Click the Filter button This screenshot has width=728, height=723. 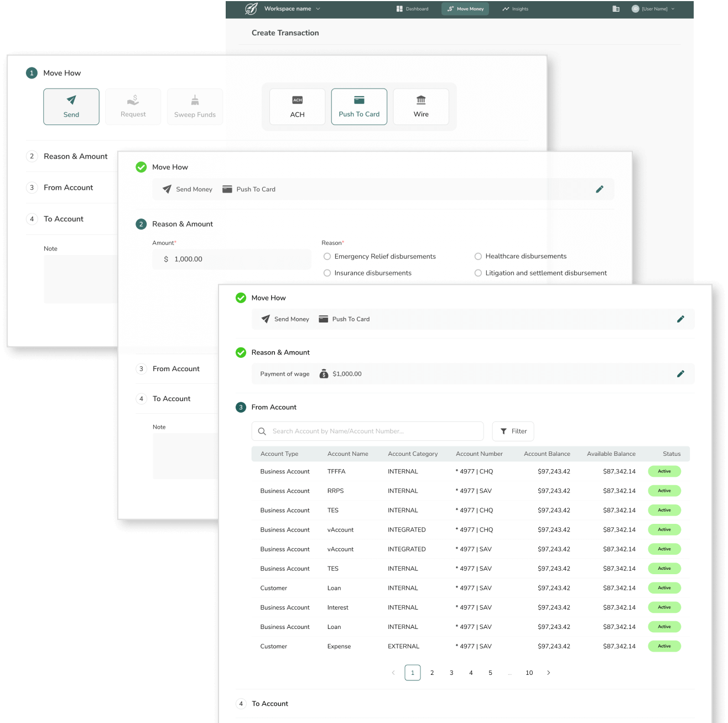coord(513,431)
